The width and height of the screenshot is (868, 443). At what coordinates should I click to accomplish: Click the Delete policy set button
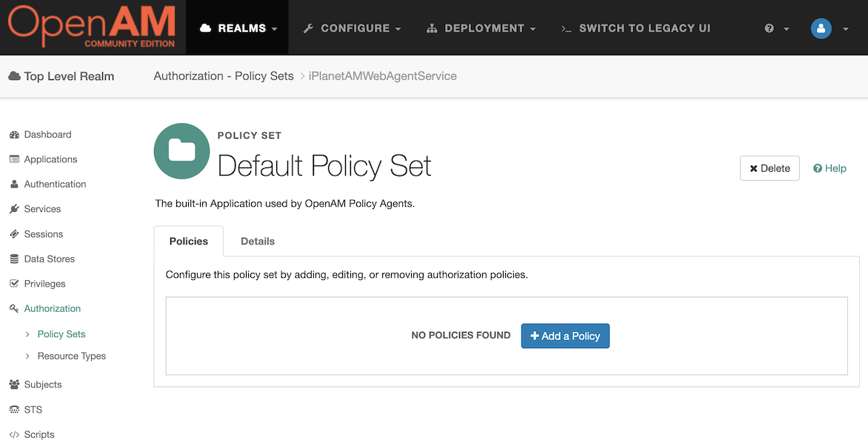click(x=769, y=168)
